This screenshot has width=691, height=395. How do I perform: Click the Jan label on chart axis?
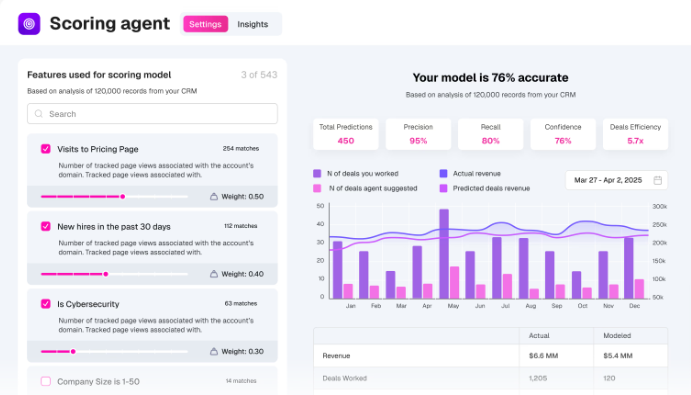350,306
